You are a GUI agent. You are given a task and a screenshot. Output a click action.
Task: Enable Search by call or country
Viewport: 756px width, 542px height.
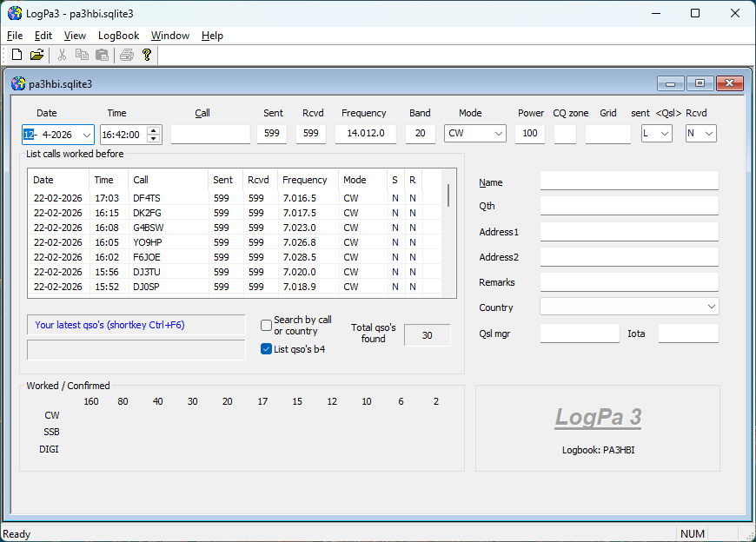[x=267, y=326]
